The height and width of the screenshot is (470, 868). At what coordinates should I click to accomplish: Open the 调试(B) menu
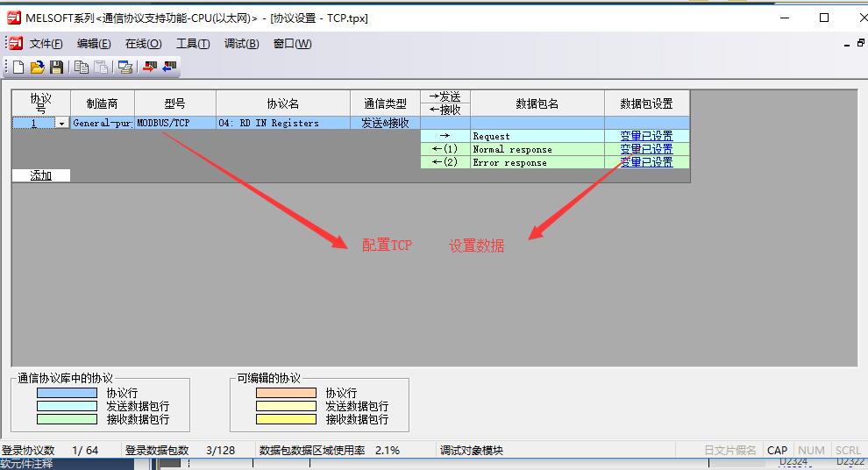241,44
